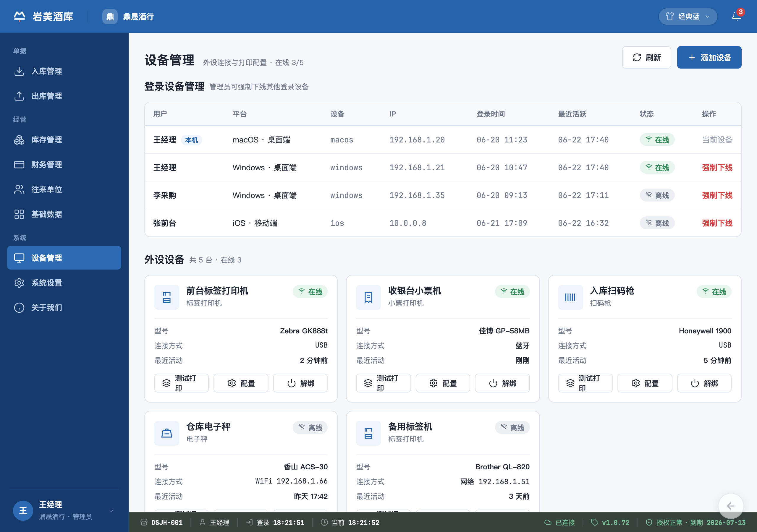The height and width of the screenshot is (532, 757).
Task: Open 财务管理 in the sidebar
Action: pos(64,165)
